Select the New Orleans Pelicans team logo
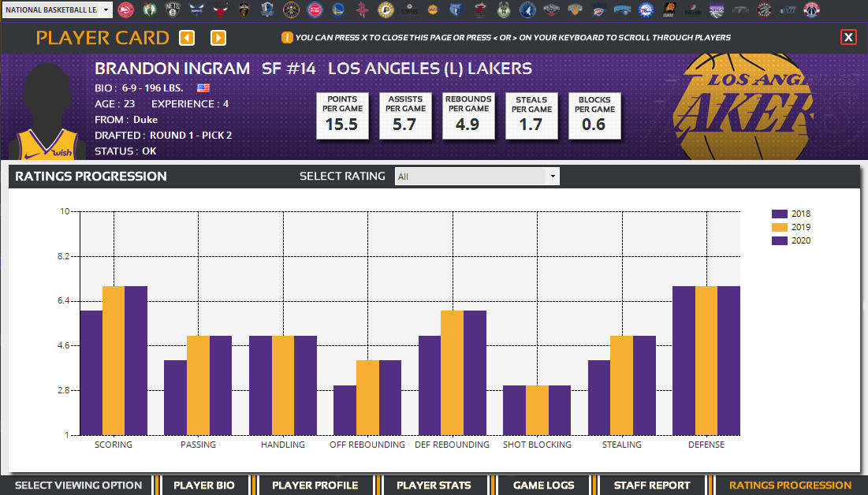 pos(551,9)
